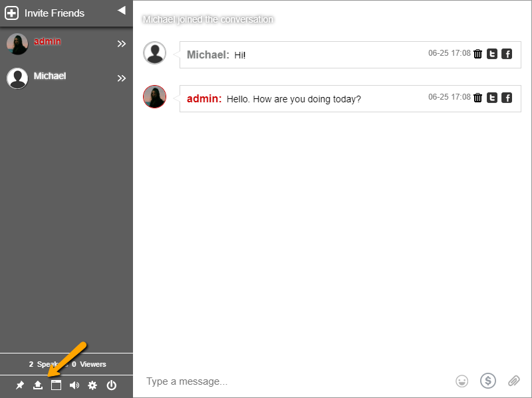Click the upload icon in the bottom toolbar
Image resolution: width=532 pixels, height=398 pixels.
[37, 385]
